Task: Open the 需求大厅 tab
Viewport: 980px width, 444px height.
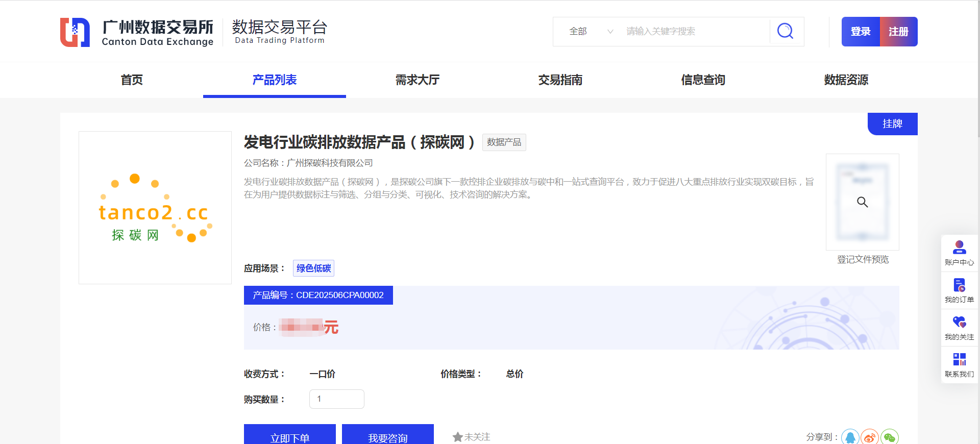Action: pos(418,80)
